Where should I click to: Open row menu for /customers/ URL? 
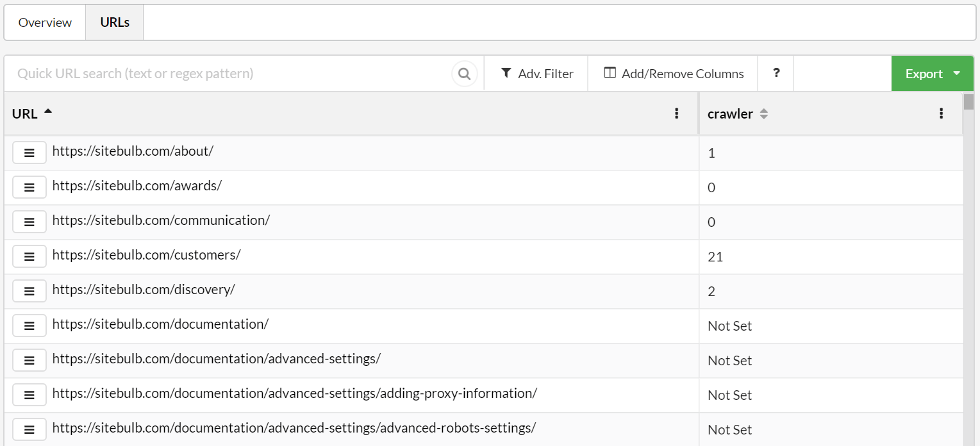29,256
